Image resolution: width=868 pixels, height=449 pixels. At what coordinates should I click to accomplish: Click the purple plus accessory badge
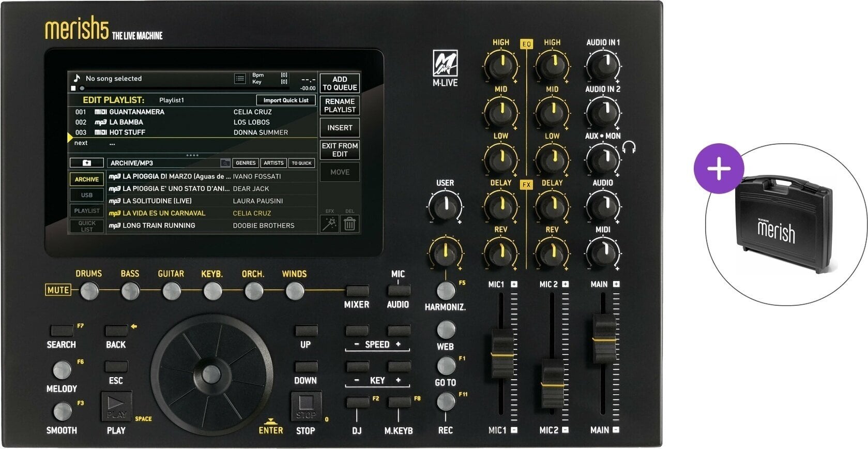[x=719, y=169]
